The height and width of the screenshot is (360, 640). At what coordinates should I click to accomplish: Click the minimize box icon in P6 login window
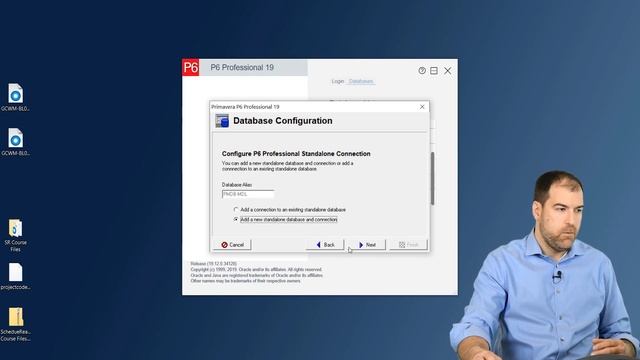point(434,71)
